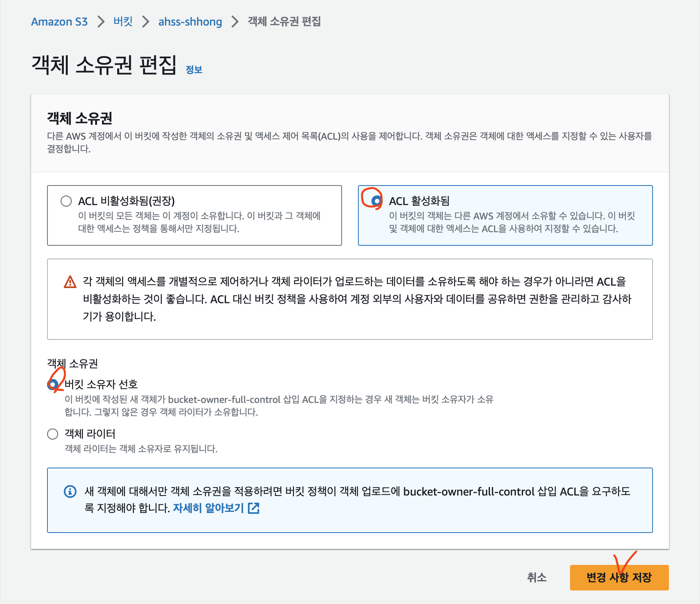Click the red warning triangle icon
700x604 pixels.
pyautogui.click(x=70, y=282)
